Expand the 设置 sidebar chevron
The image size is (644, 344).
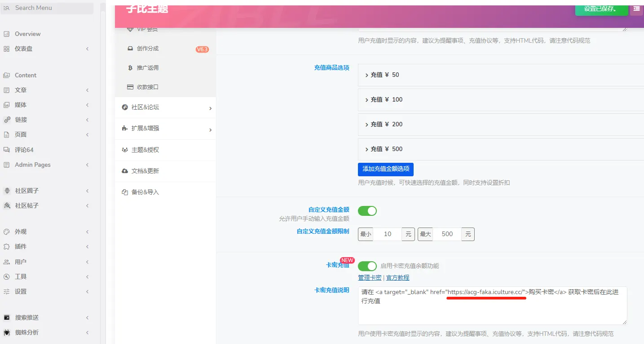pos(88,291)
